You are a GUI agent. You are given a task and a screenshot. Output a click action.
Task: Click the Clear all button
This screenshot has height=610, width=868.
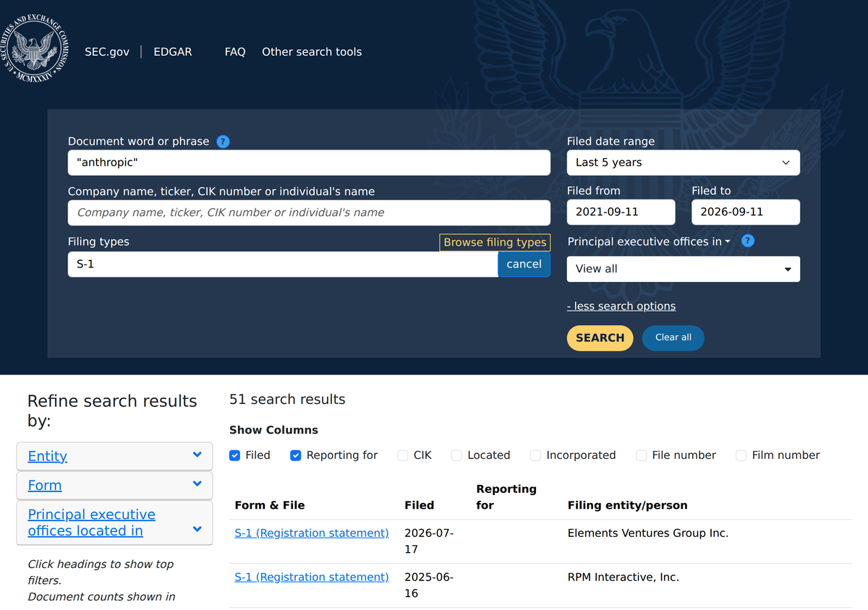673,338
